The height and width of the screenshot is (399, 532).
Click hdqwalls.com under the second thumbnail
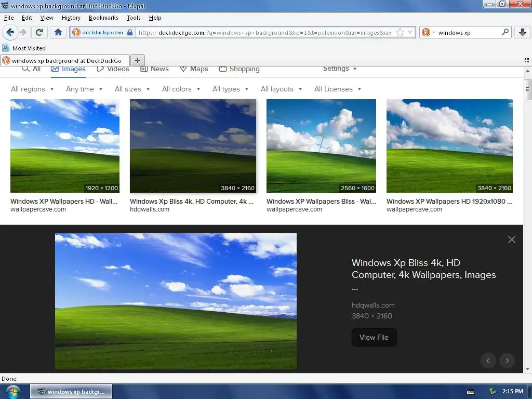(x=149, y=209)
